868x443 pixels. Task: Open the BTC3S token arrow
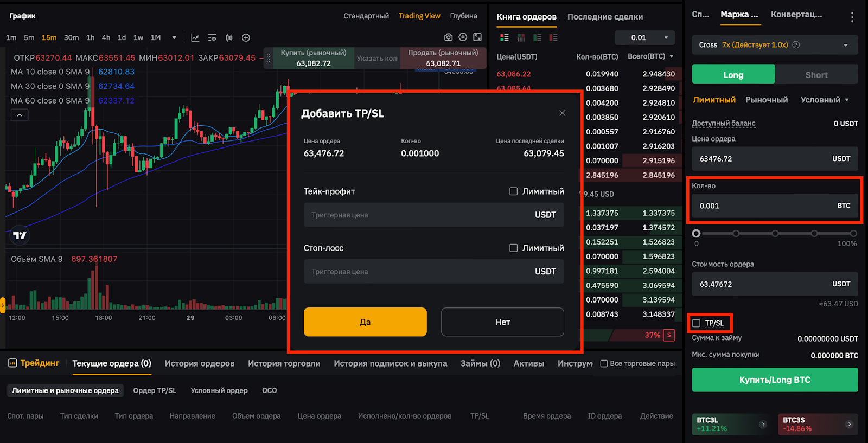coord(849,424)
